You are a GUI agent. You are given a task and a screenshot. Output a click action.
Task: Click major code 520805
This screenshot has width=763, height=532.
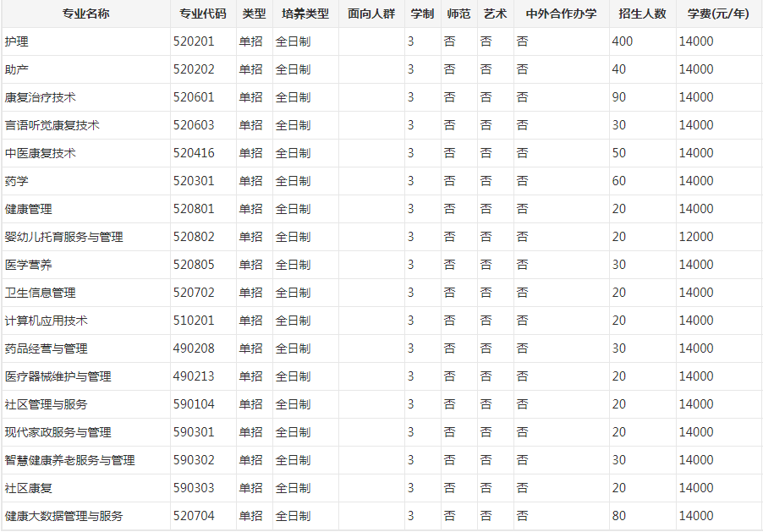point(194,265)
